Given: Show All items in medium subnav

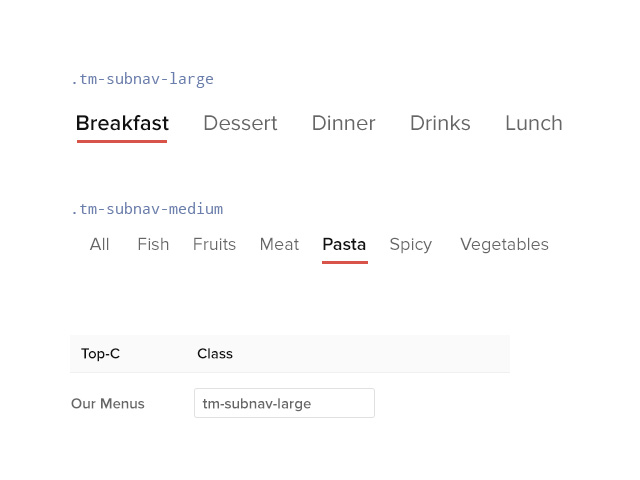Looking at the screenshot, I should 99,244.
